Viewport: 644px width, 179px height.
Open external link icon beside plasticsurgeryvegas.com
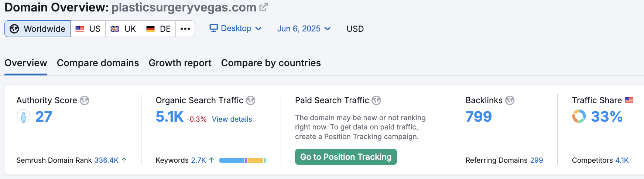coord(263,7)
